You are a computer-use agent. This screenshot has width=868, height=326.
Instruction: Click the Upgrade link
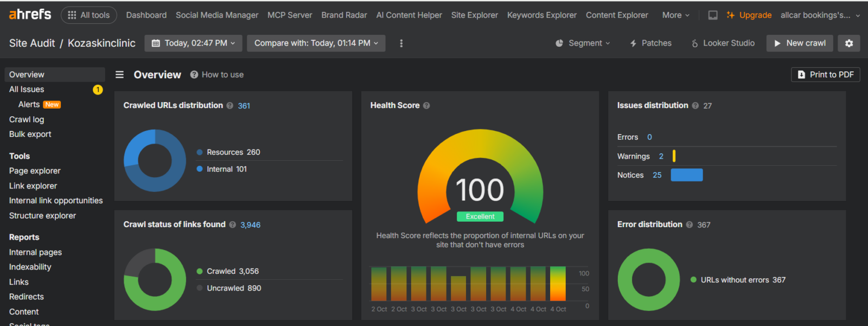[749, 15]
